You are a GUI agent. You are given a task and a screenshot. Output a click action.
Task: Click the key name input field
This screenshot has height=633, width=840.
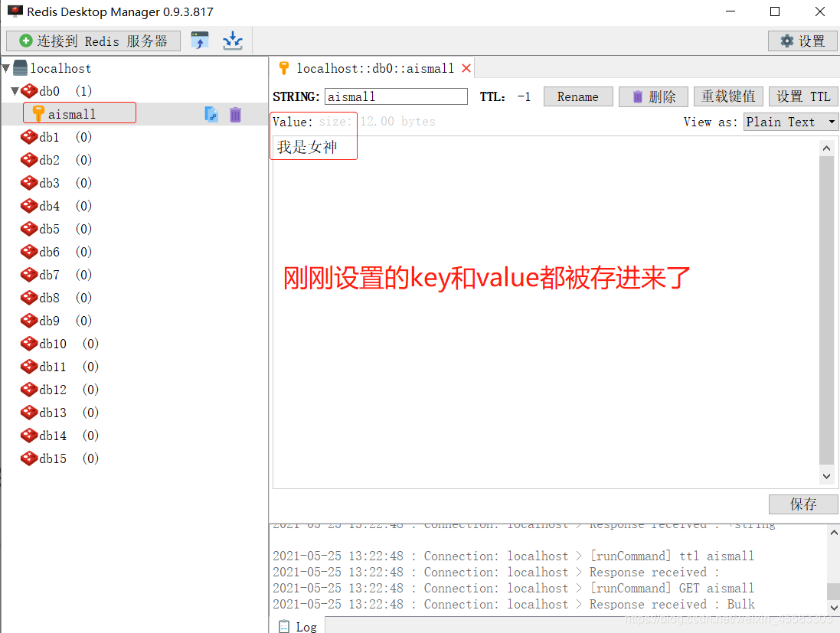tap(396, 97)
